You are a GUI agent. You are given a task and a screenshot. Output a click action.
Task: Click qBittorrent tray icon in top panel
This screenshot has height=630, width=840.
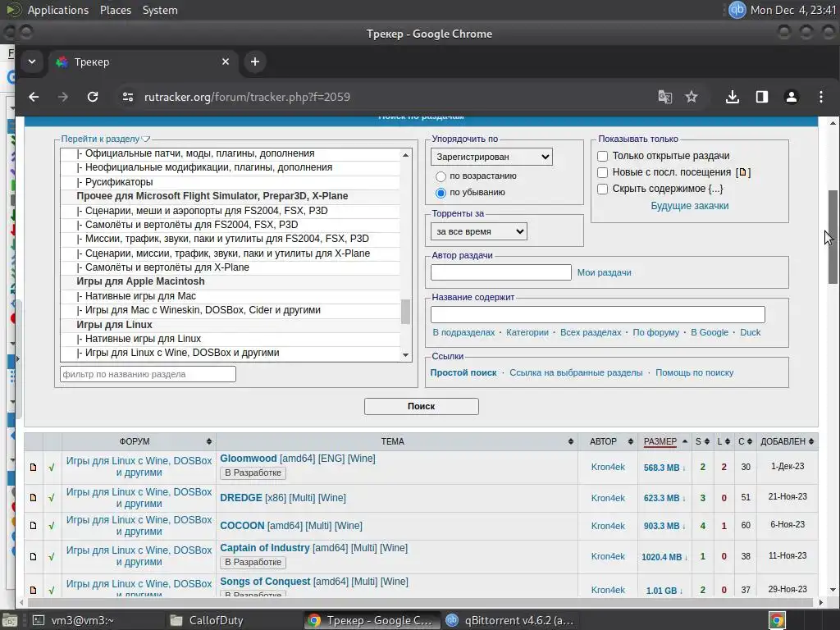[737, 10]
